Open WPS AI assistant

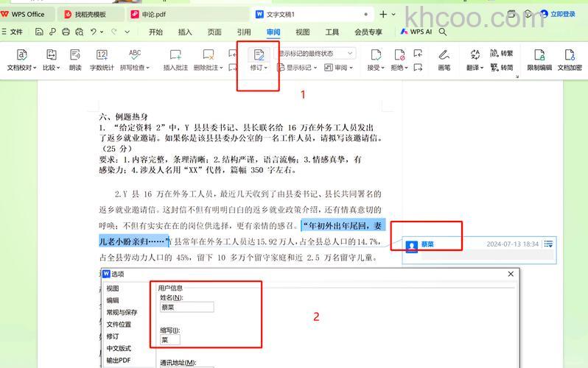tap(416, 32)
